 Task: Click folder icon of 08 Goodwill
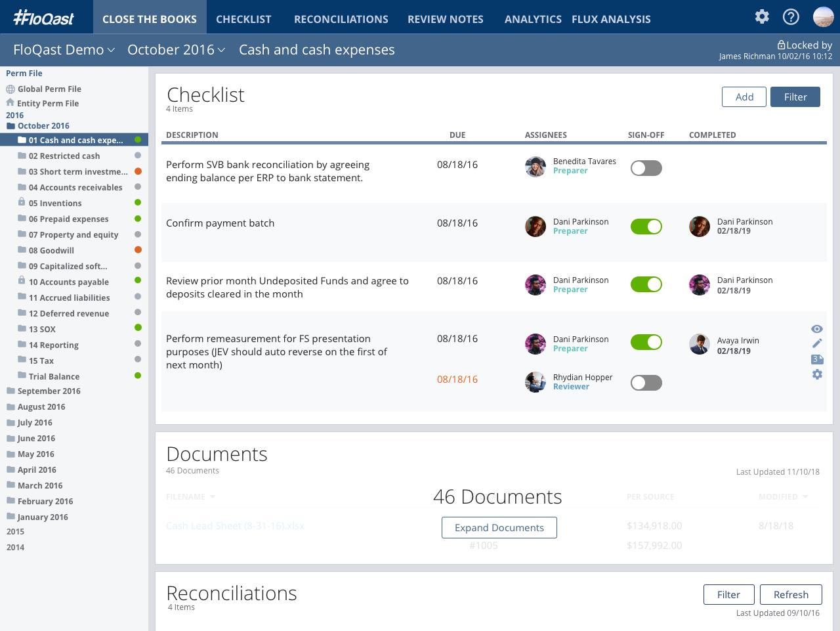pos(22,250)
